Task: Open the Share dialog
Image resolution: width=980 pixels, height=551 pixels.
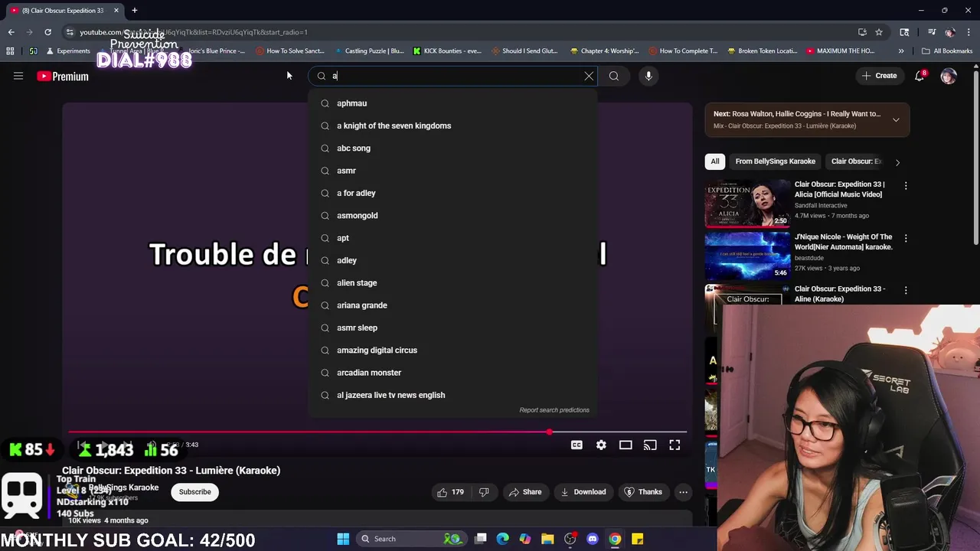Action: (524, 492)
